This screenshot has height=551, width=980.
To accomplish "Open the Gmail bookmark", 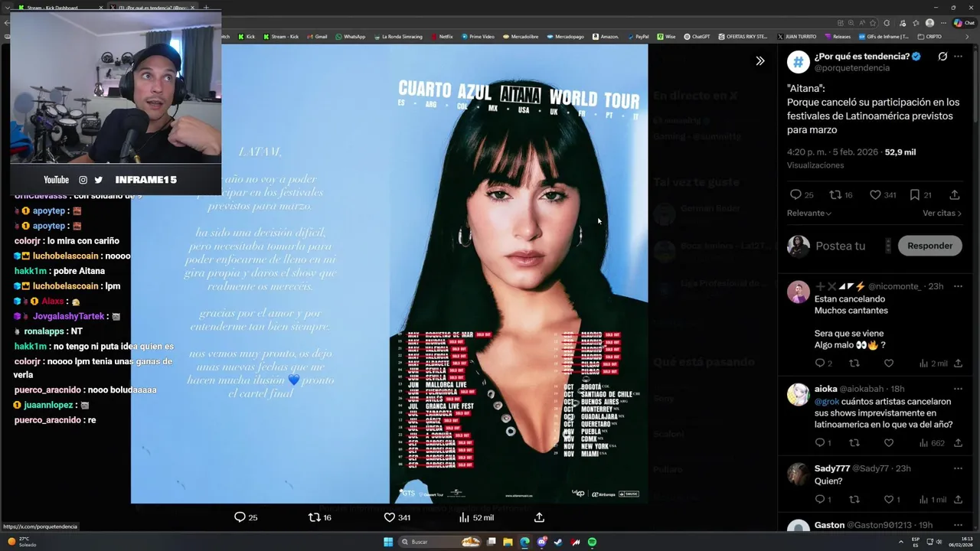I will tap(317, 37).
